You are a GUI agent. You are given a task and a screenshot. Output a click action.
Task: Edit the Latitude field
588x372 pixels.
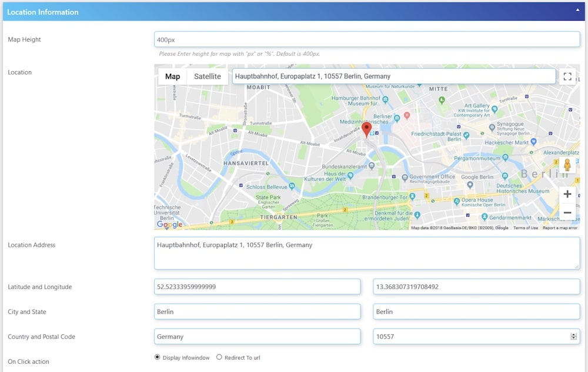point(258,287)
